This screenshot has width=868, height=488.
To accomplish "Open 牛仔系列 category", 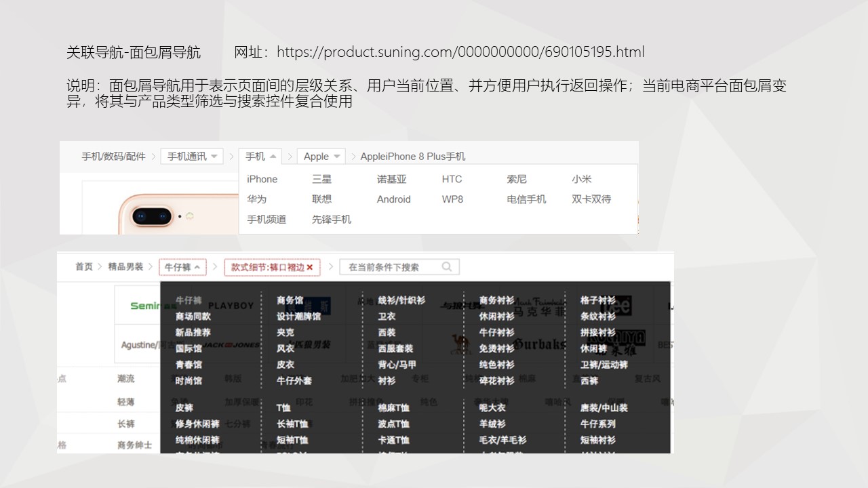I will (x=597, y=424).
